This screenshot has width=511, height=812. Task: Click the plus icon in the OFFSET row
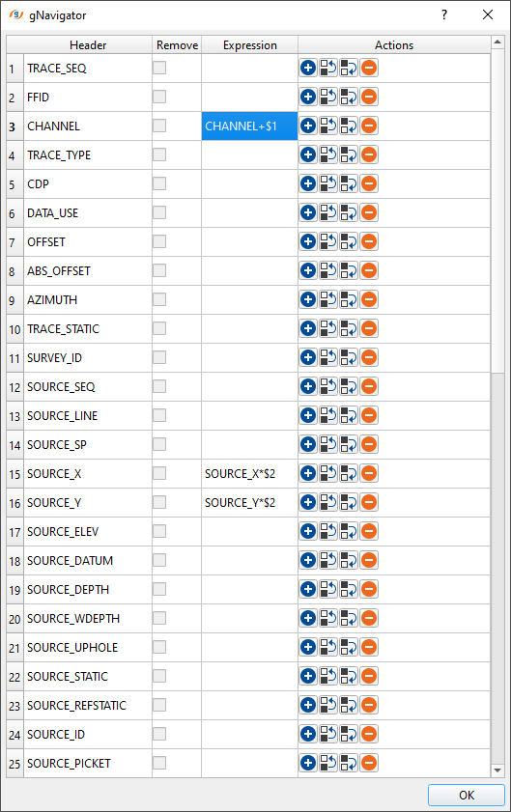[x=308, y=241]
